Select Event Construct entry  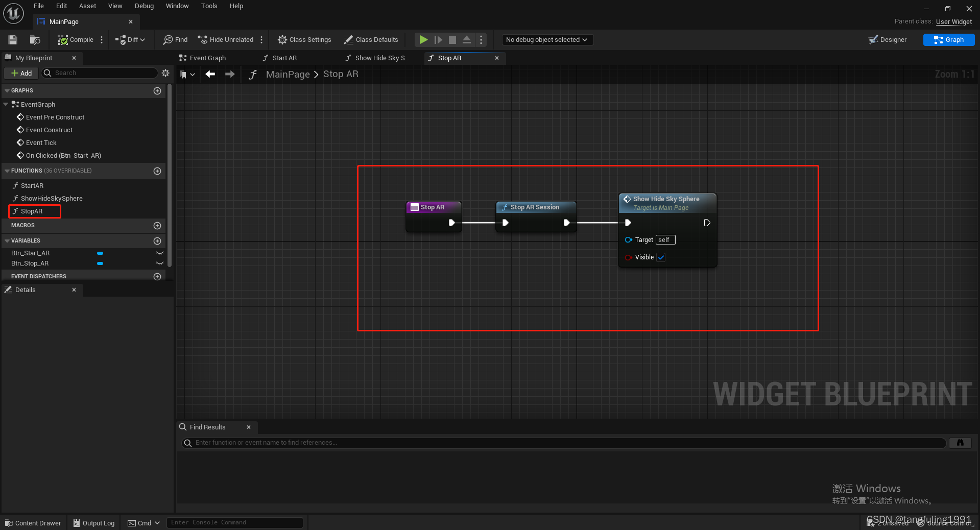click(x=49, y=130)
